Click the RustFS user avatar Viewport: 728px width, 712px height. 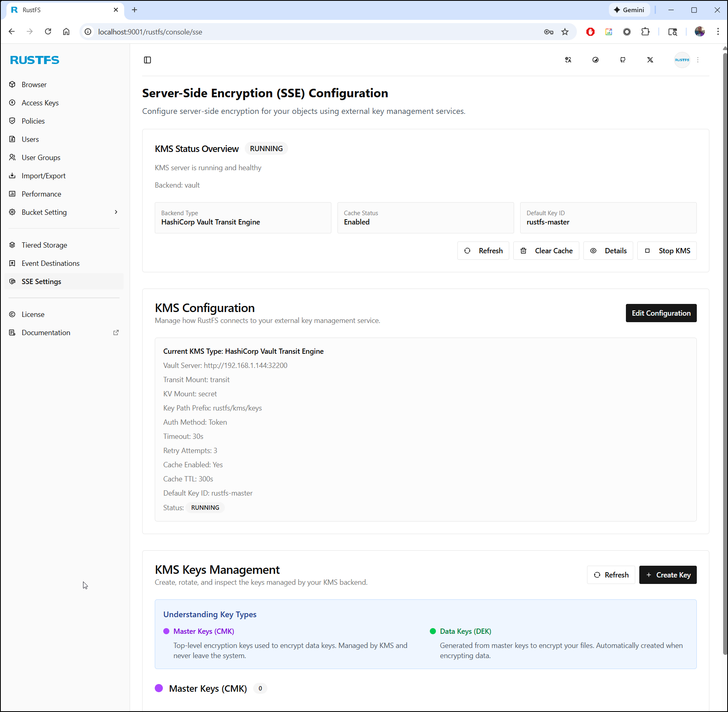coord(682,60)
